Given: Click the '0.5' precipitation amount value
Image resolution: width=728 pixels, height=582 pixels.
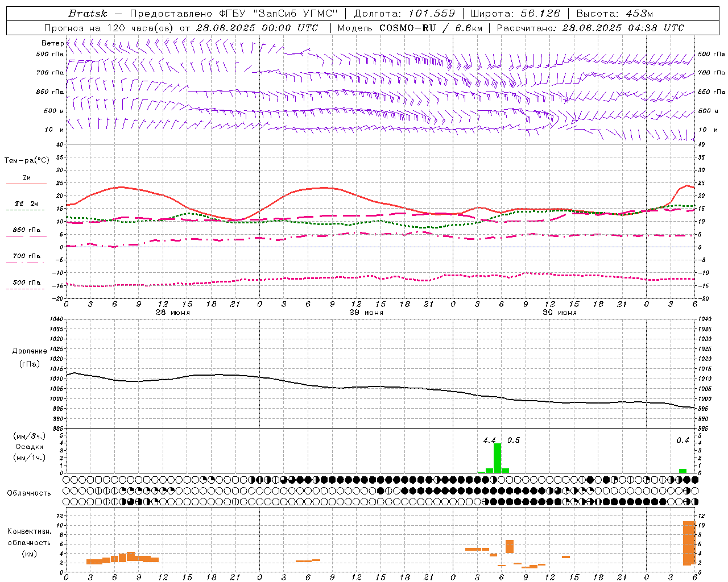Looking at the screenshot, I should click(514, 440).
